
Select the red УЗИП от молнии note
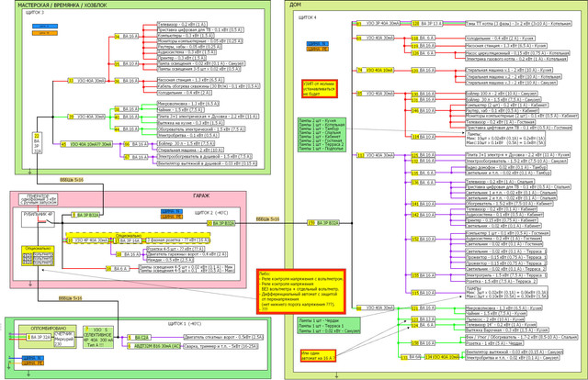[320, 89]
